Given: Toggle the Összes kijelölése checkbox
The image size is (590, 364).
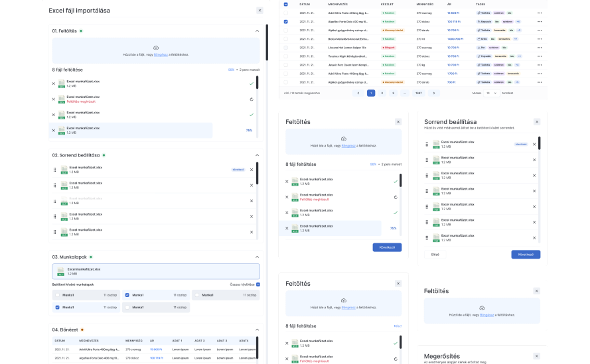Looking at the screenshot, I should [x=258, y=284].
